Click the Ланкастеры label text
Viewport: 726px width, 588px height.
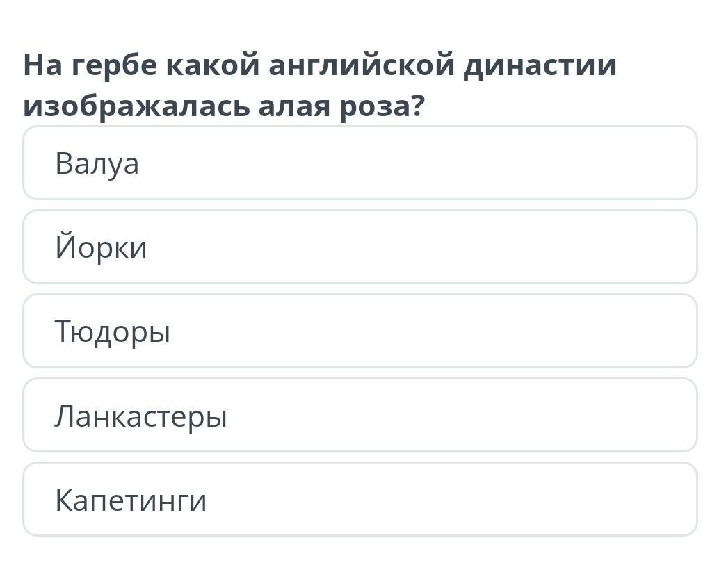pyautogui.click(x=140, y=416)
